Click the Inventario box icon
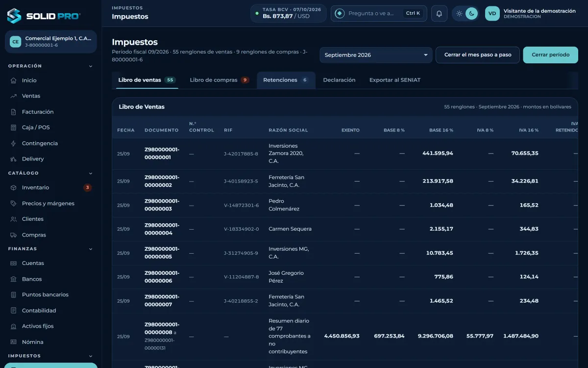This screenshot has height=368, width=588. pyautogui.click(x=14, y=187)
